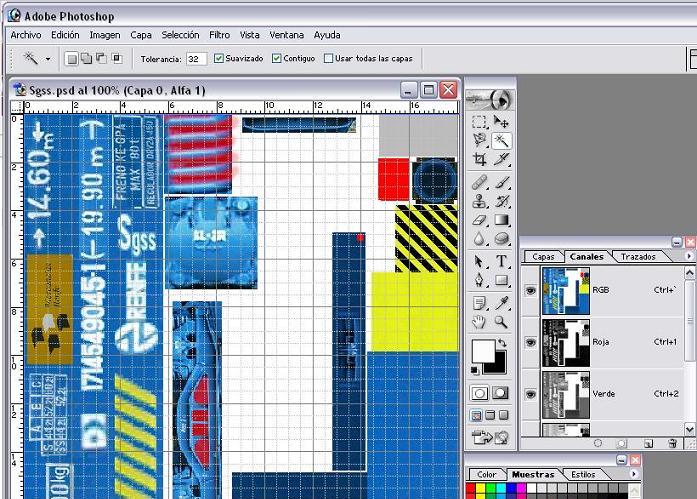
Task: Select the Zoom magnifier tool
Action: coord(502,321)
